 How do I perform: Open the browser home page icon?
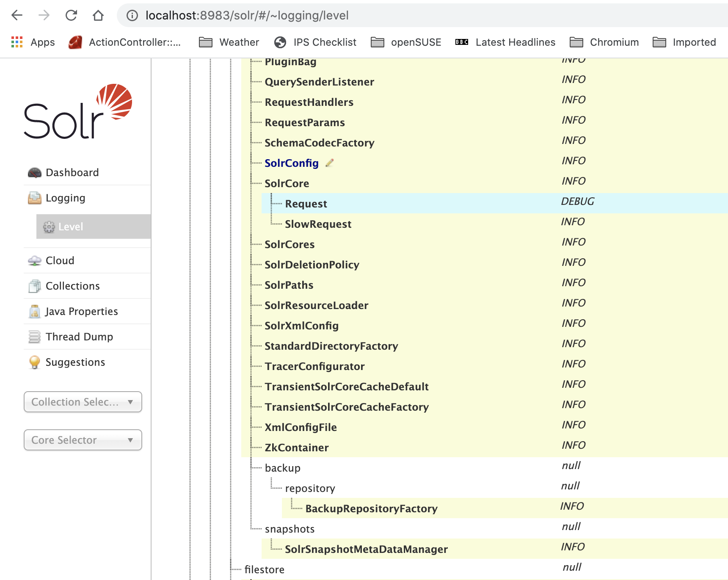click(x=98, y=15)
